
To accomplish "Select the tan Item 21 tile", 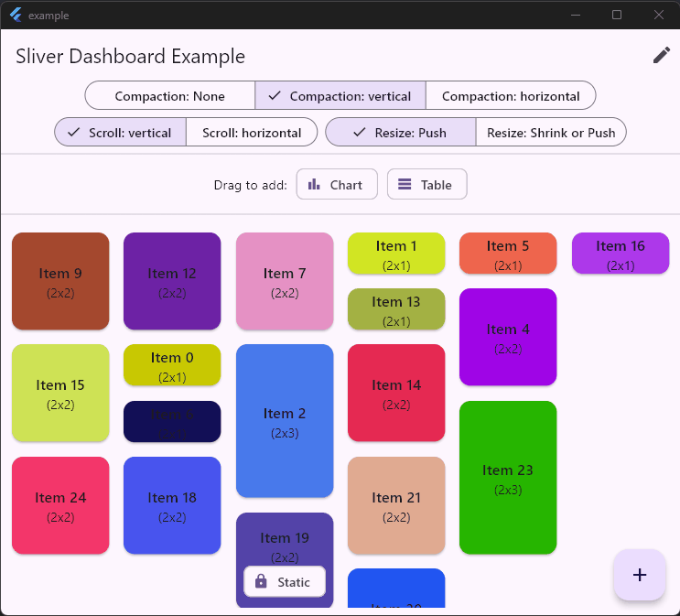I will coord(396,505).
